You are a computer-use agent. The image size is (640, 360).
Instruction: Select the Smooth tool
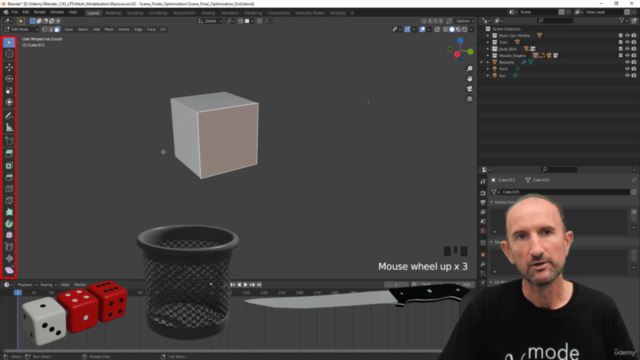[9, 235]
